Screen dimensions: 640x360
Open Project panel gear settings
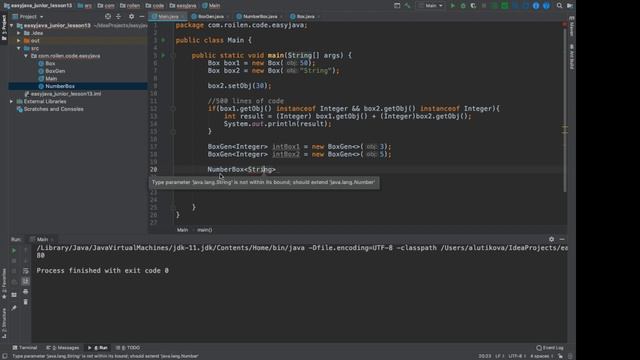coord(131,16)
